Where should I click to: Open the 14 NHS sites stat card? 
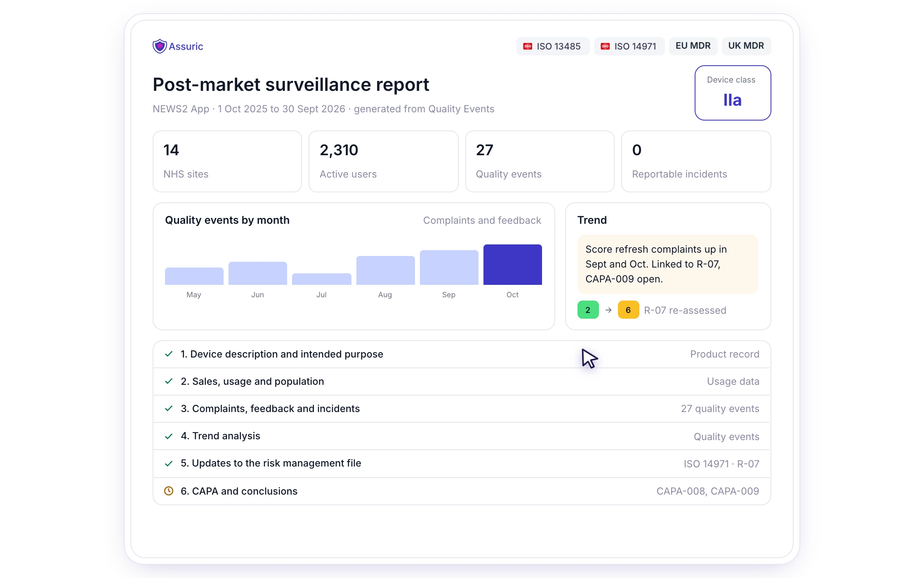[227, 161]
